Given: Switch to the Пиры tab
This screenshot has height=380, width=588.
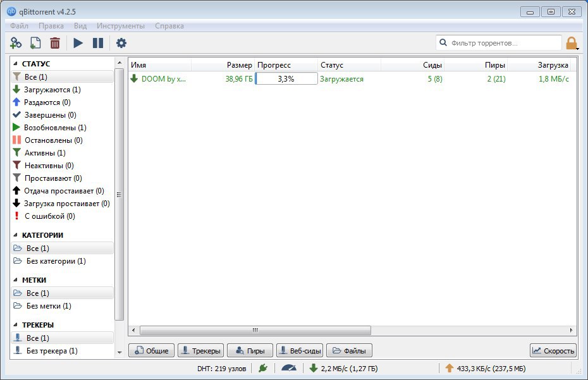Looking at the screenshot, I should click(250, 350).
